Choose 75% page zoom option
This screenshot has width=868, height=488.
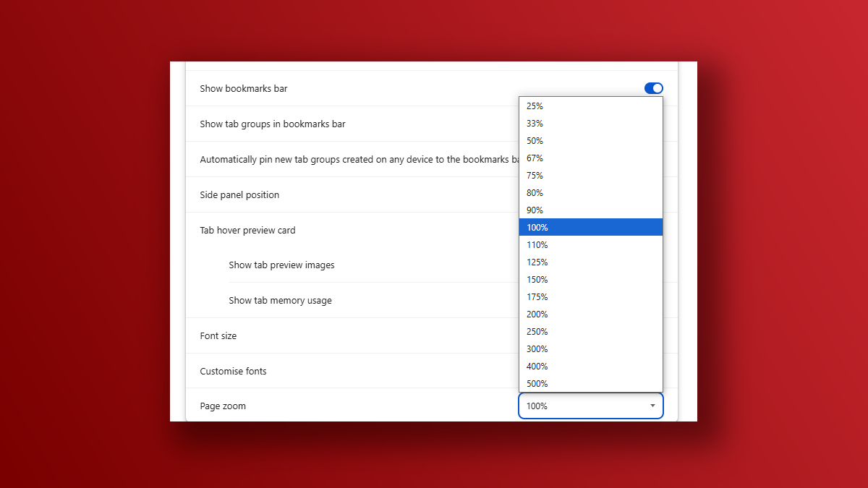590,176
